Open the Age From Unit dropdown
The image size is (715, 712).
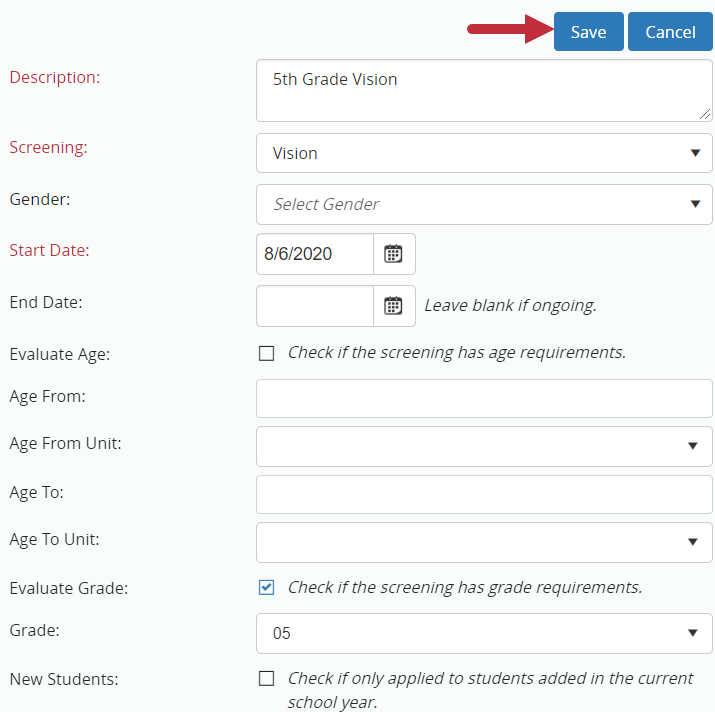484,446
